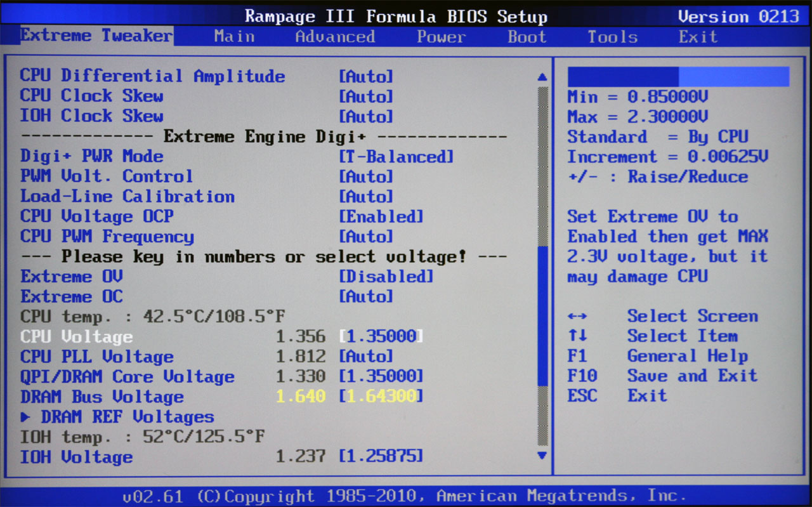Select the CPU Voltage OCP label
This screenshot has height=507, width=812.
pos(96,216)
